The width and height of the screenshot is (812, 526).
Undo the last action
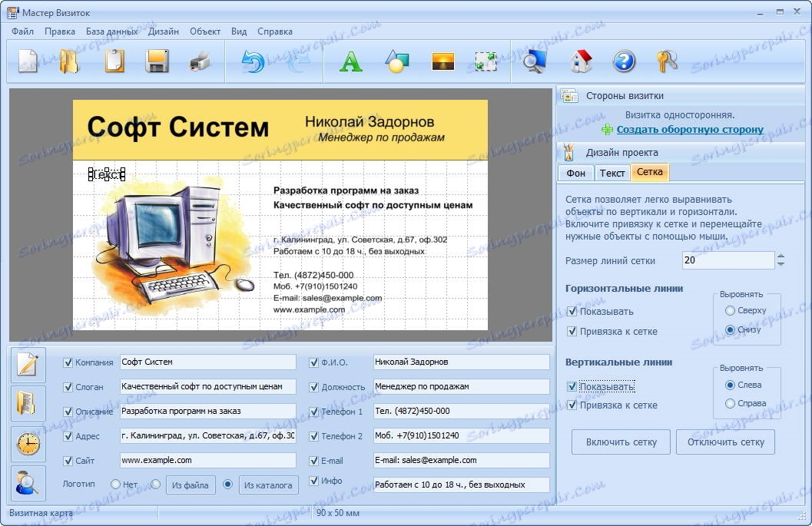pyautogui.click(x=251, y=61)
